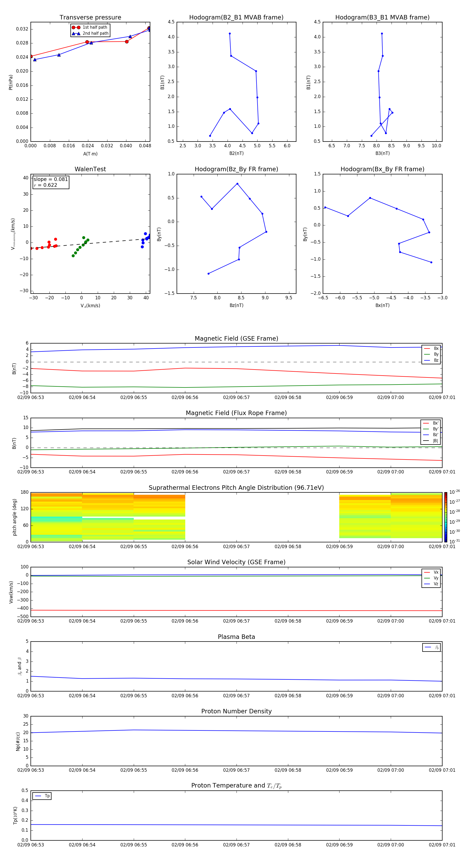Screen dimensions: 473x868
Task: Click the 'r = 0.622' annotation
Action: [x=45, y=185]
